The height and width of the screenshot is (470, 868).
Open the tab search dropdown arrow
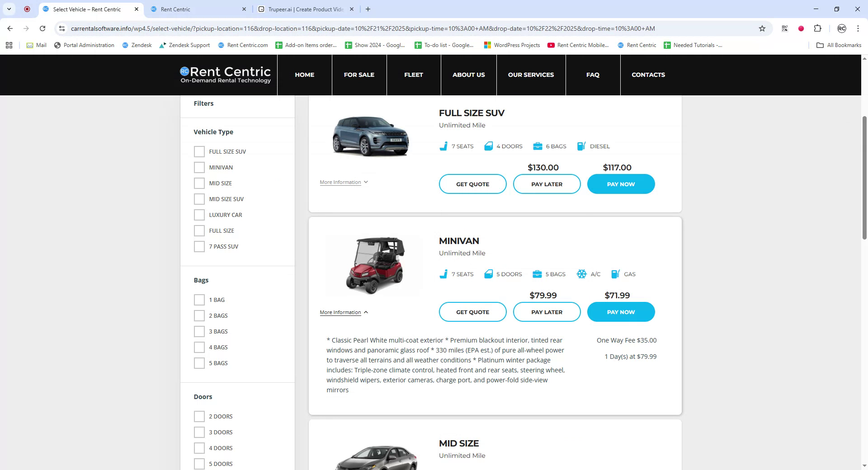[x=9, y=9]
